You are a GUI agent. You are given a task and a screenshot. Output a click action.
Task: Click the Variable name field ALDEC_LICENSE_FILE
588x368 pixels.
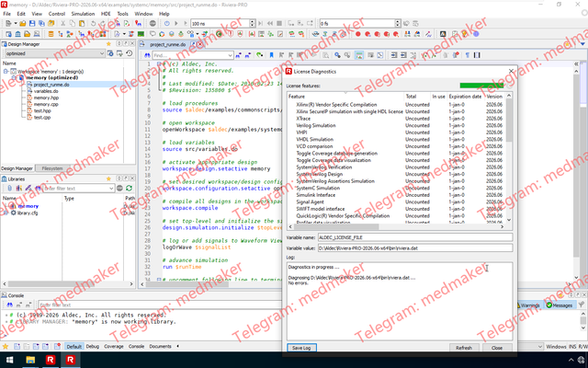(415, 237)
